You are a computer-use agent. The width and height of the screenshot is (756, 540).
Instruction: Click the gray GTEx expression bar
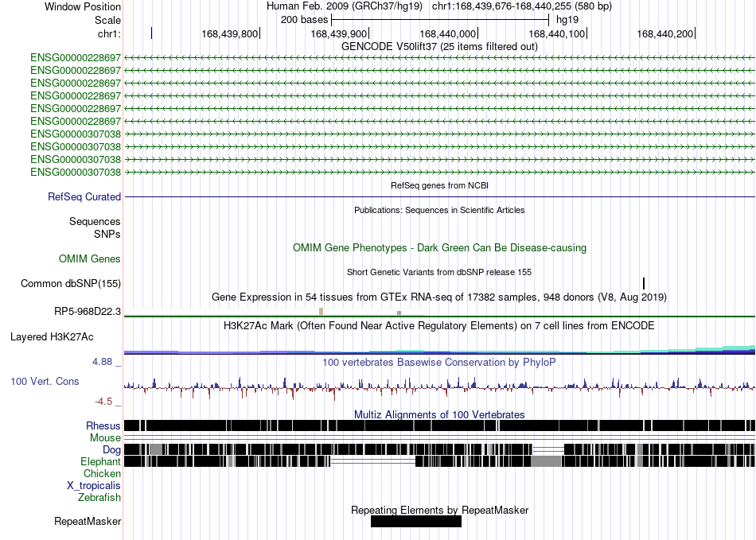coord(399,313)
